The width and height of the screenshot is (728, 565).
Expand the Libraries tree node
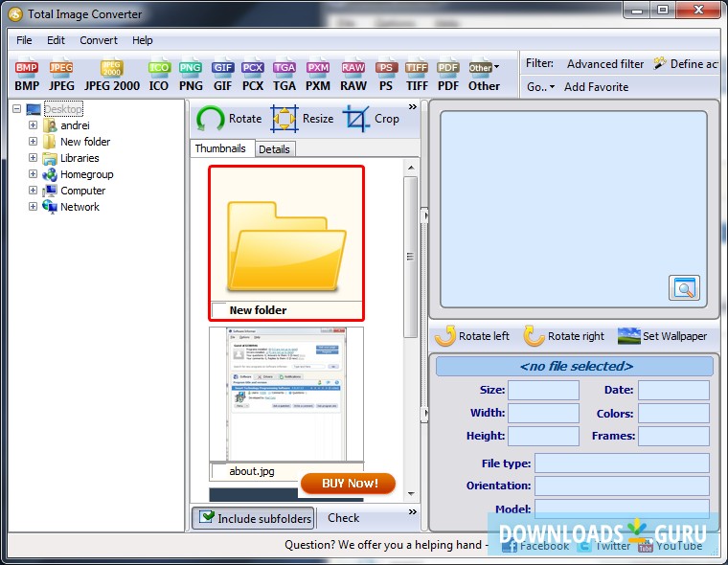point(33,157)
